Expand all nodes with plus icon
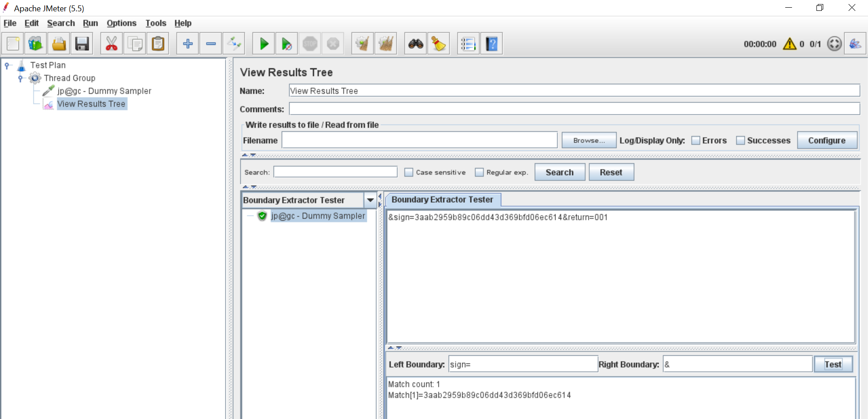The height and width of the screenshot is (419, 868). click(188, 44)
